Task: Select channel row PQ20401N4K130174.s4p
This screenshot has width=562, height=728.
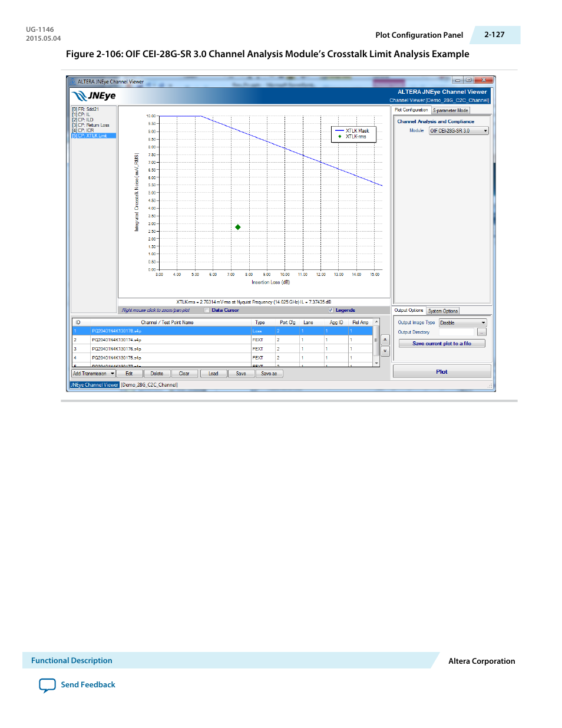Action: coord(223,340)
